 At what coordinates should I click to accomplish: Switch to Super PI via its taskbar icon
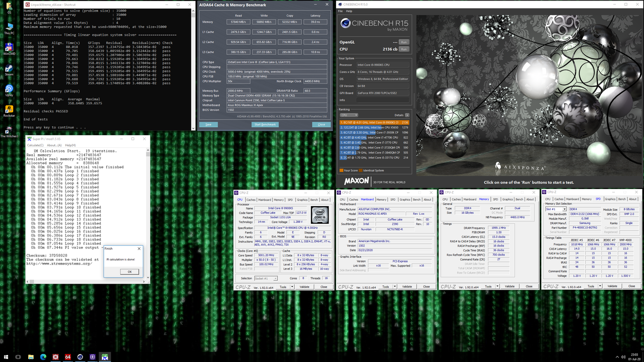(x=105, y=357)
